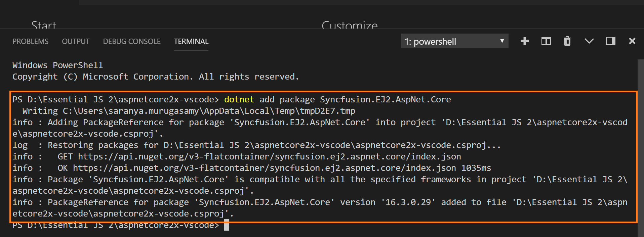Create a new terminal with plus icon
This screenshot has width=644, height=237.
[524, 41]
